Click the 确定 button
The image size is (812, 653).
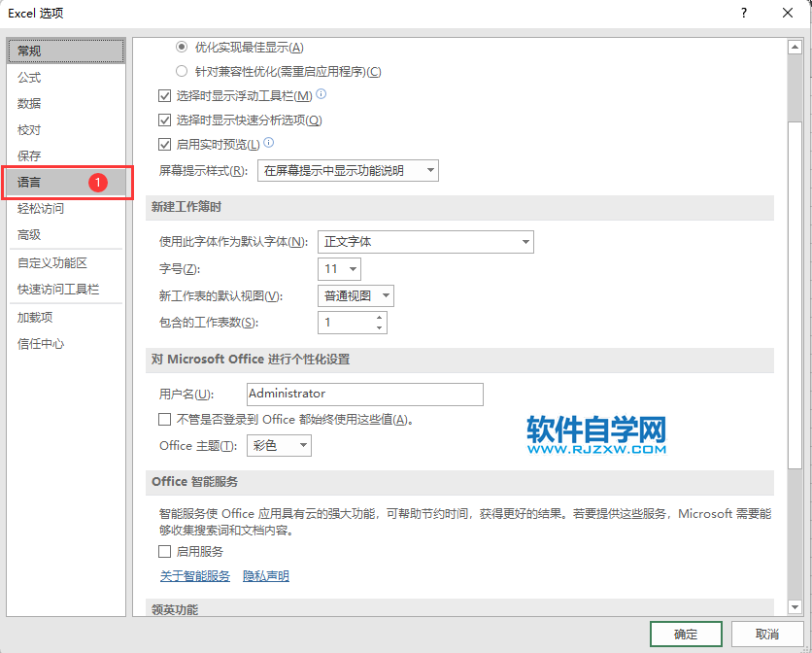pos(686,634)
